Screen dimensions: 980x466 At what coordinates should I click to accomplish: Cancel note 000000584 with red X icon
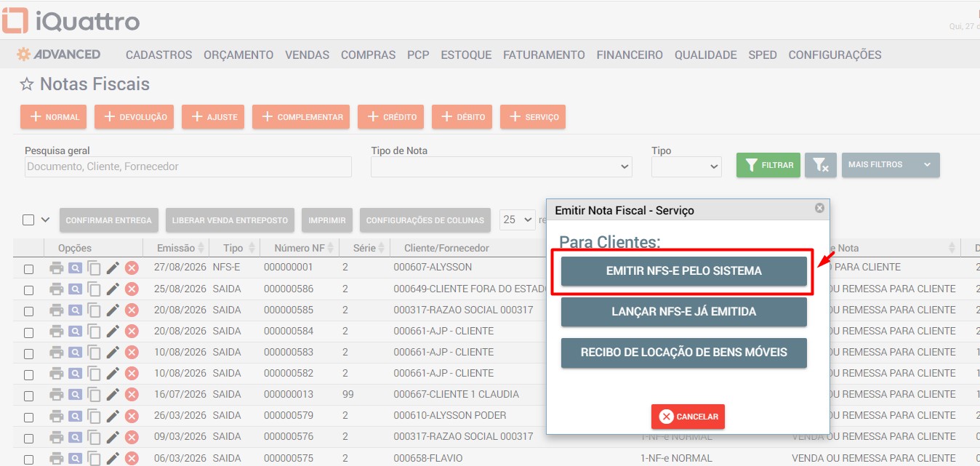[x=132, y=331]
